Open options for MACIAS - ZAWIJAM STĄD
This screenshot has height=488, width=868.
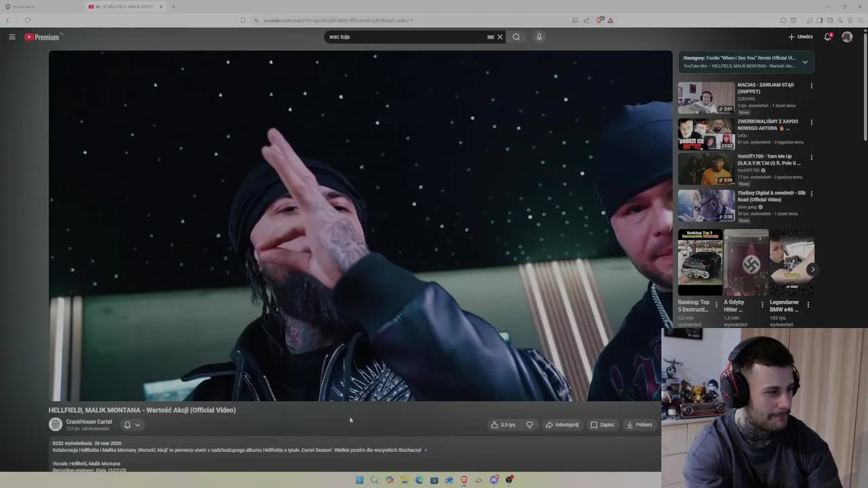tap(811, 86)
